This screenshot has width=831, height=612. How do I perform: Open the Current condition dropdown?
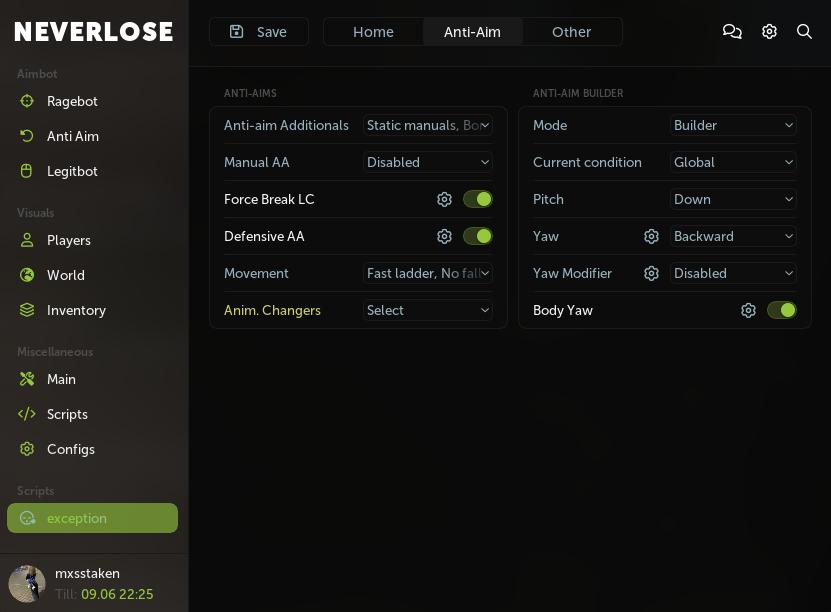tap(733, 163)
